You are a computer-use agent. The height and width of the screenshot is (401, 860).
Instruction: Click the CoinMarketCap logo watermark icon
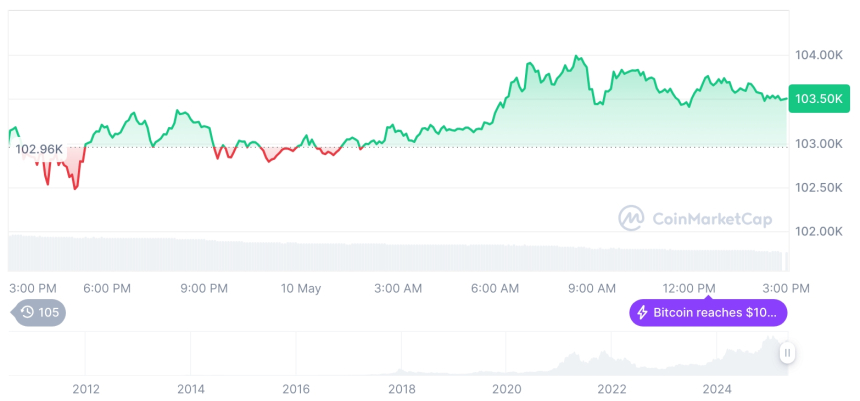(630, 217)
